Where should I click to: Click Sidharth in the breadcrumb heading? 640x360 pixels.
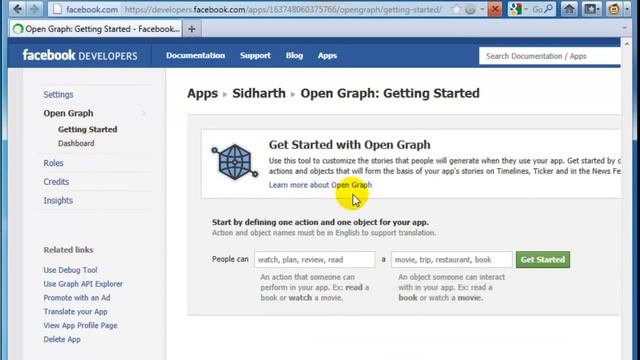(259, 93)
